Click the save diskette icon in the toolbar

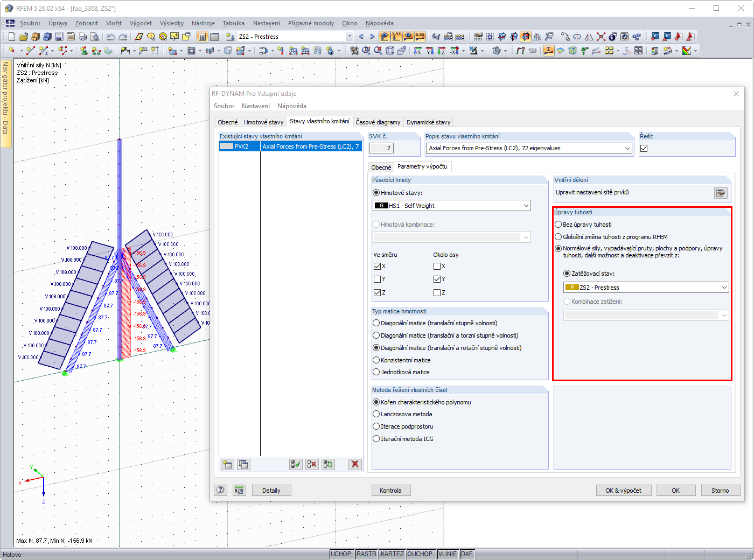tap(59, 37)
